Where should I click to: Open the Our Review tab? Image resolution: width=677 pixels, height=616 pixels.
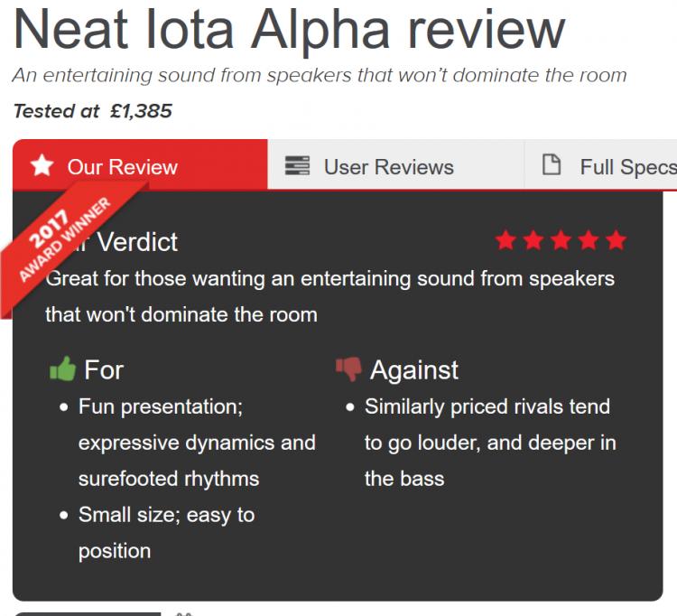[x=122, y=167]
